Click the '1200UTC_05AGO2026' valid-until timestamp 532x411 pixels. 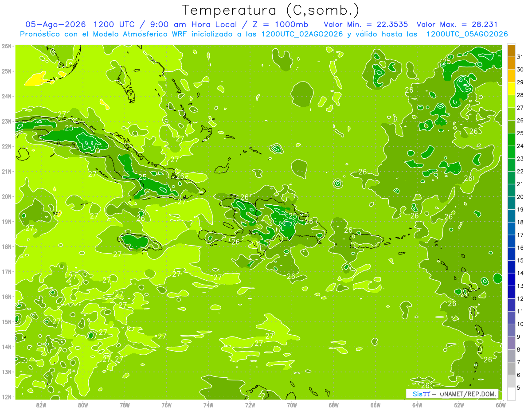point(467,34)
